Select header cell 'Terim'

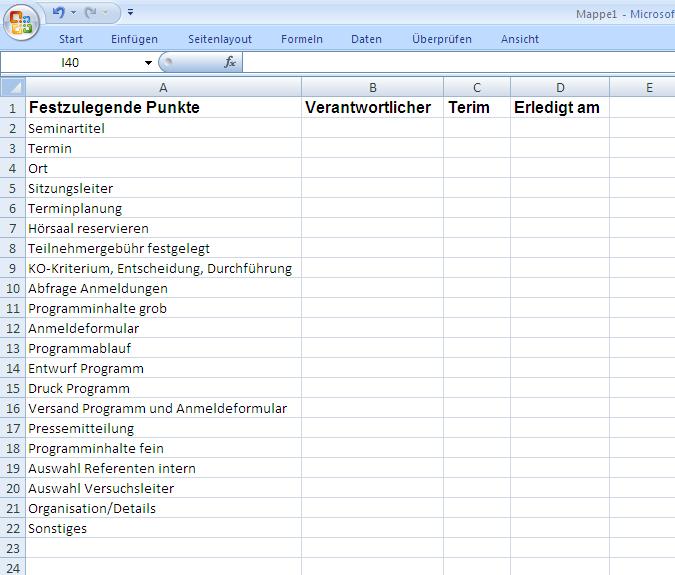click(477, 108)
